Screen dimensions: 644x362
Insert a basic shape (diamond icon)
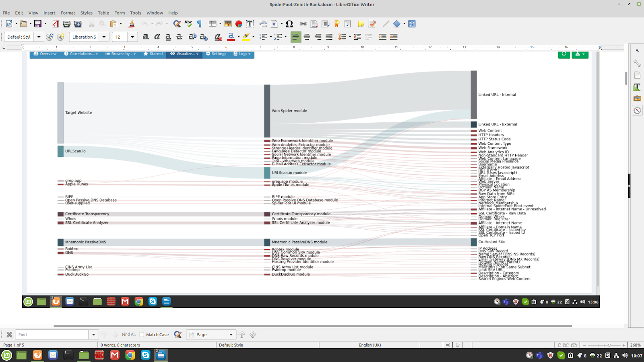[397, 24]
